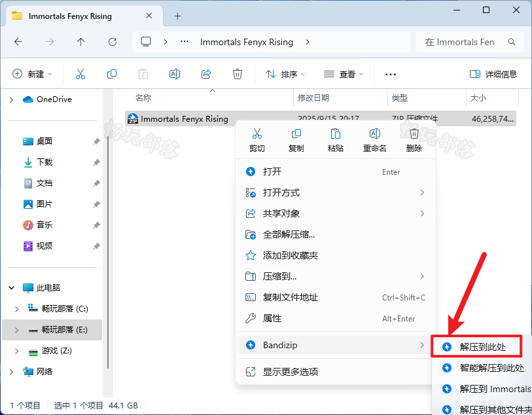This screenshot has height=415, width=532.
Task: Click 重命名 in the context menu
Action: 374,140
